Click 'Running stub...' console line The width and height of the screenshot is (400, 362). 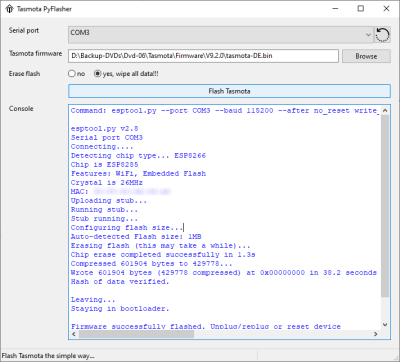[104, 210]
